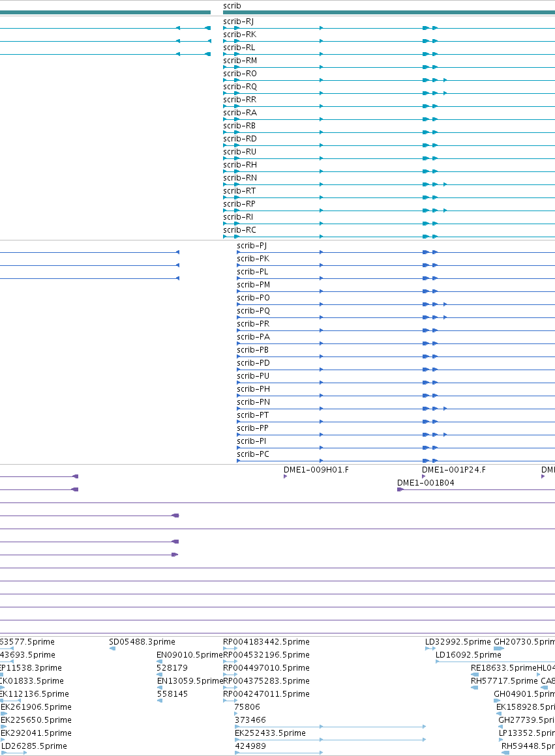The image size is (555, 756).
Task: Select the LD16092.5prime EST label
Action: click(469, 655)
